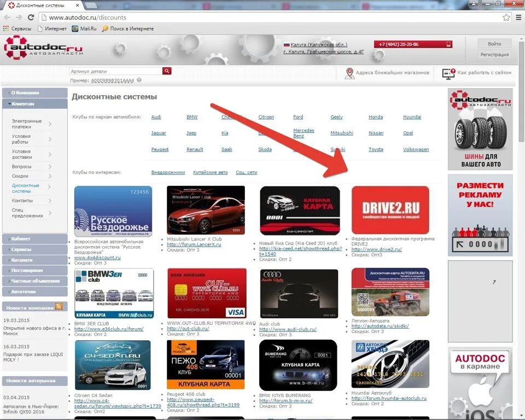
Task: Open Спец предложения menu item
Action: click(32, 213)
